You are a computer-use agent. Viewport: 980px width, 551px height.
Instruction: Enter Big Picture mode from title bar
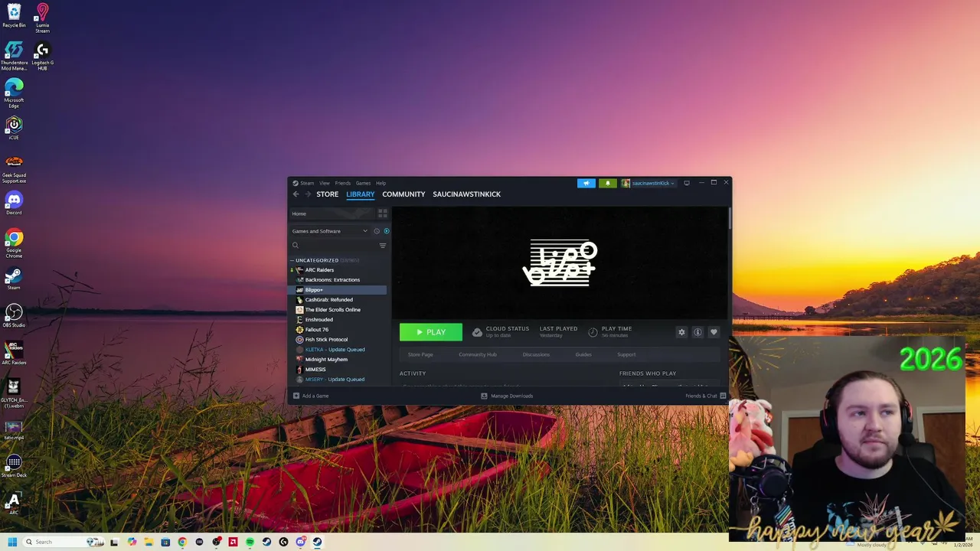coord(687,183)
